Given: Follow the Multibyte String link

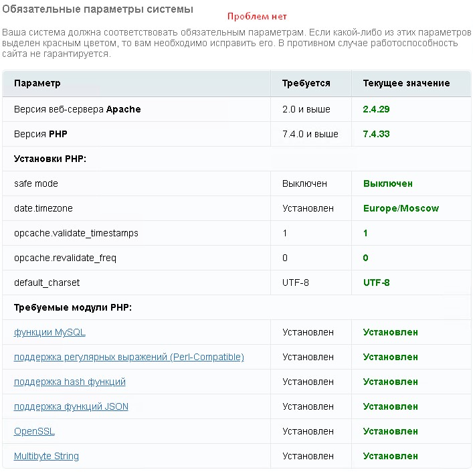Looking at the screenshot, I should point(46,456).
